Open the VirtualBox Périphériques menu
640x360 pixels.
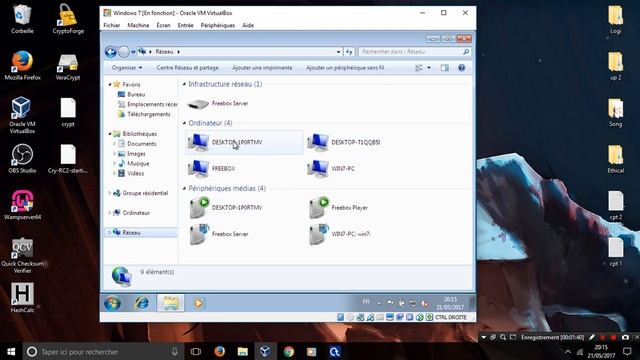pyautogui.click(x=218, y=25)
